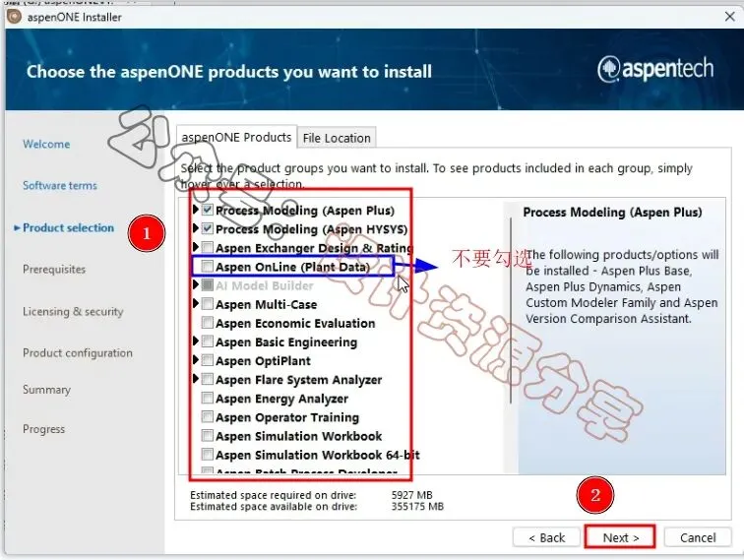Check Aspen Energy Analyzer checkbox
The height and width of the screenshot is (560, 744).
tap(207, 398)
